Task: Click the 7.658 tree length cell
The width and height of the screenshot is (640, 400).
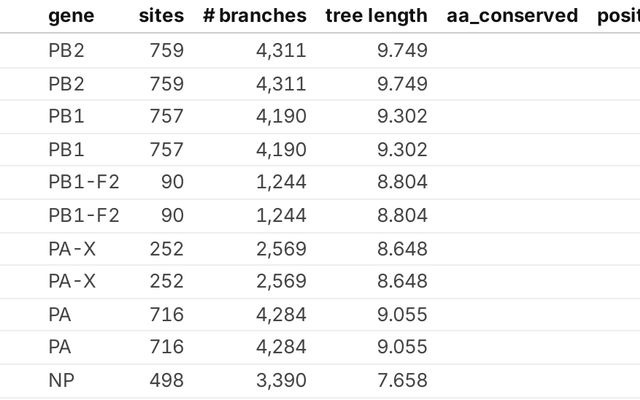Action: (x=402, y=380)
